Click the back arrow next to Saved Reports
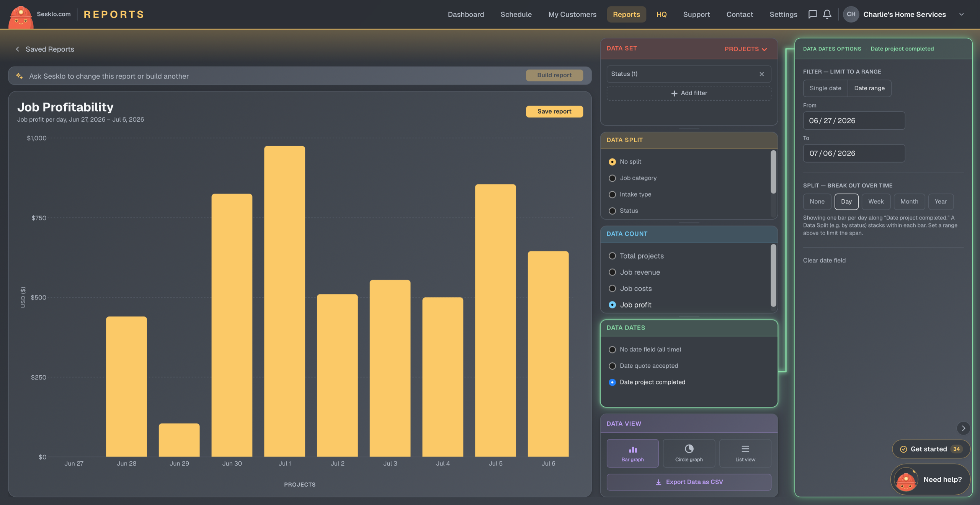Image resolution: width=980 pixels, height=505 pixels. click(17, 49)
